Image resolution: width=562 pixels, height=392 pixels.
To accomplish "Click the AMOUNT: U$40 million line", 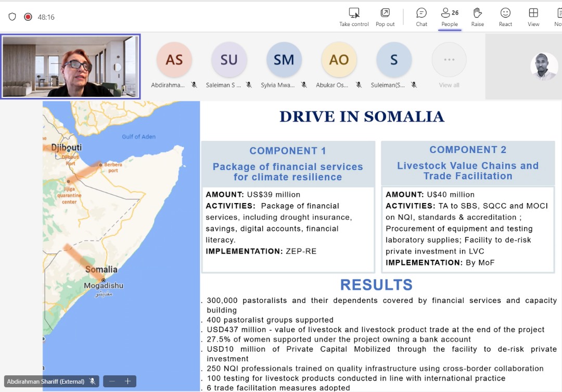I will pos(430,194).
